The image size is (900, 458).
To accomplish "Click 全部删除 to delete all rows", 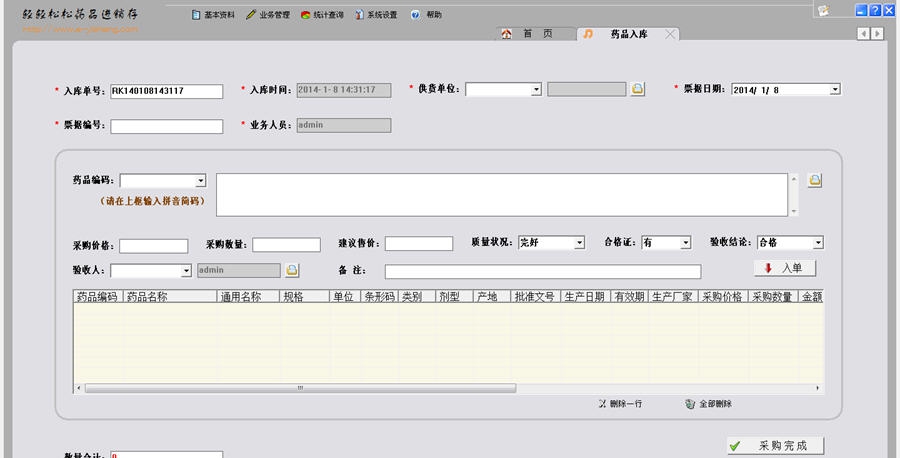I will [x=708, y=404].
